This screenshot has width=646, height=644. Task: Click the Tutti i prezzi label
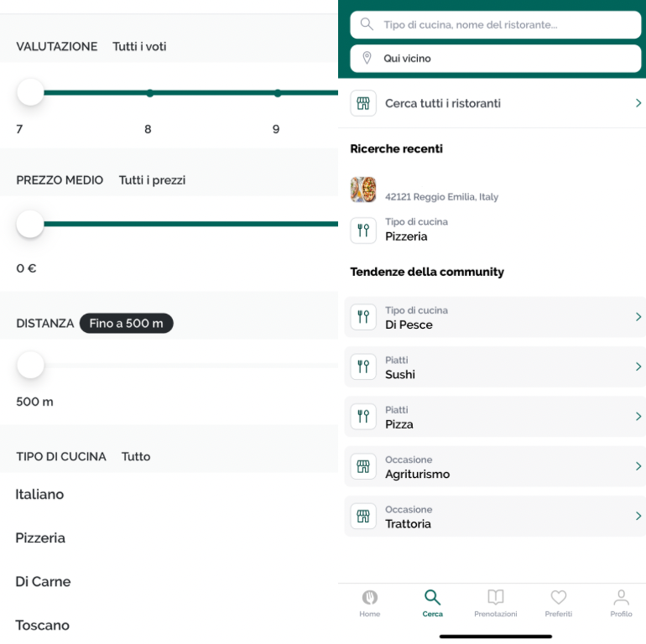(152, 180)
